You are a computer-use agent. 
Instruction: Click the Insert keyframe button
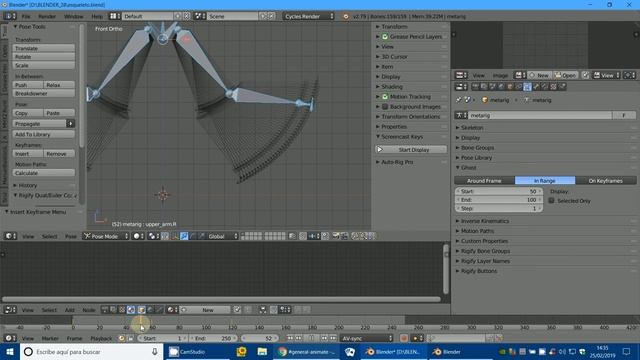28,154
